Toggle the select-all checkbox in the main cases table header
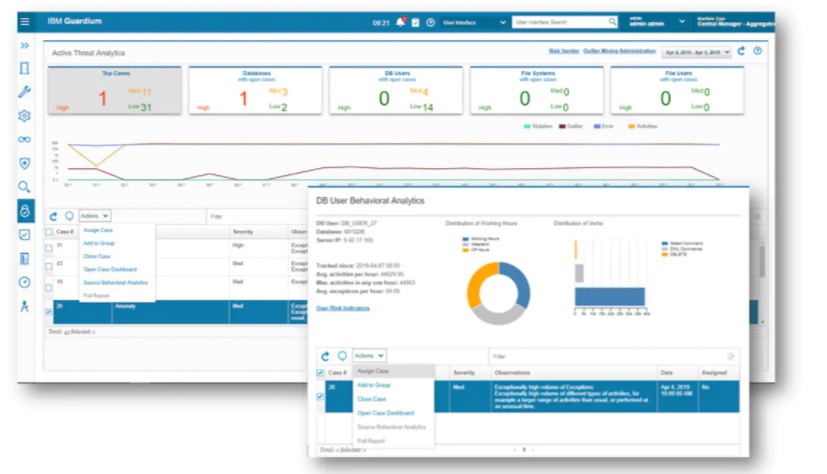Image resolution: width=827 pixels, height=474 pixels. tap(49, 231)
